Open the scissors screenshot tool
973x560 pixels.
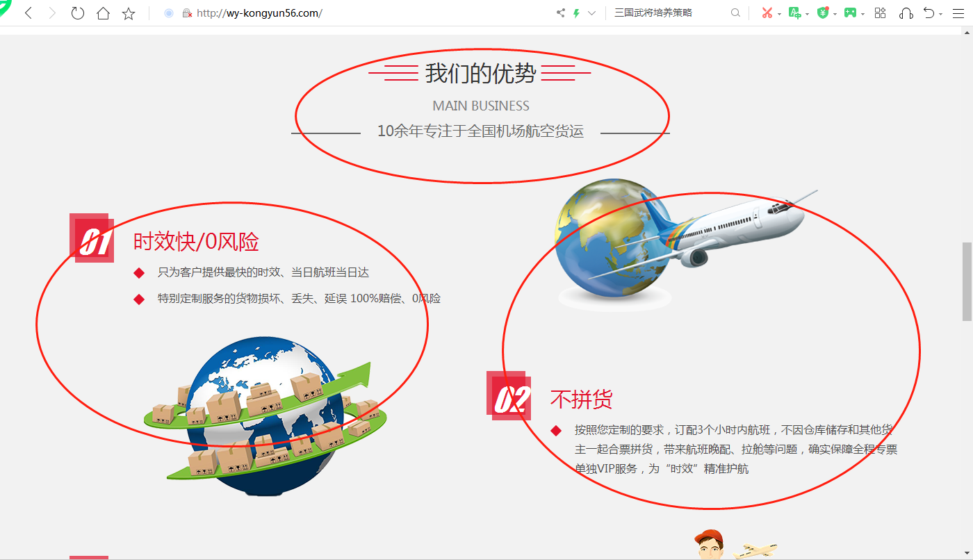point(767,13)
